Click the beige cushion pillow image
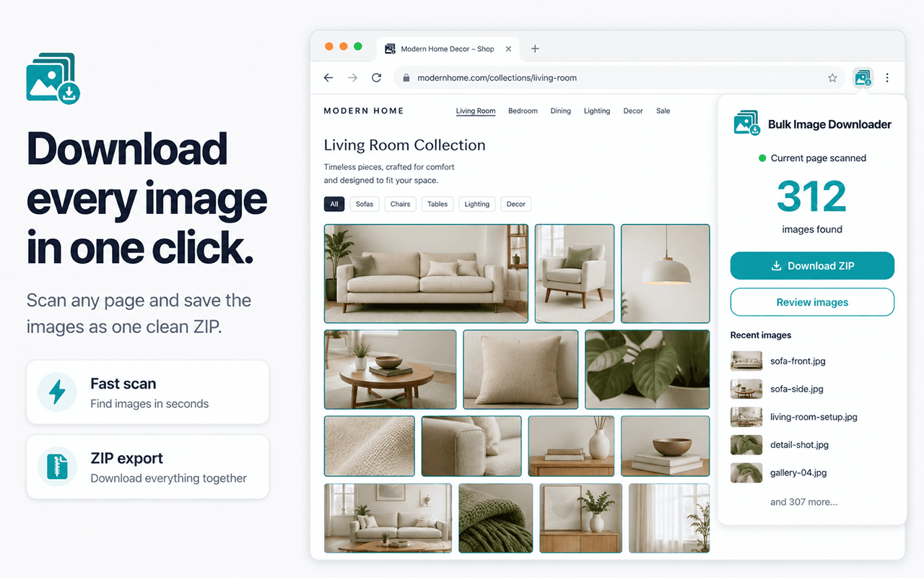This screenshot has width=924, height=578. click(520, 369)
